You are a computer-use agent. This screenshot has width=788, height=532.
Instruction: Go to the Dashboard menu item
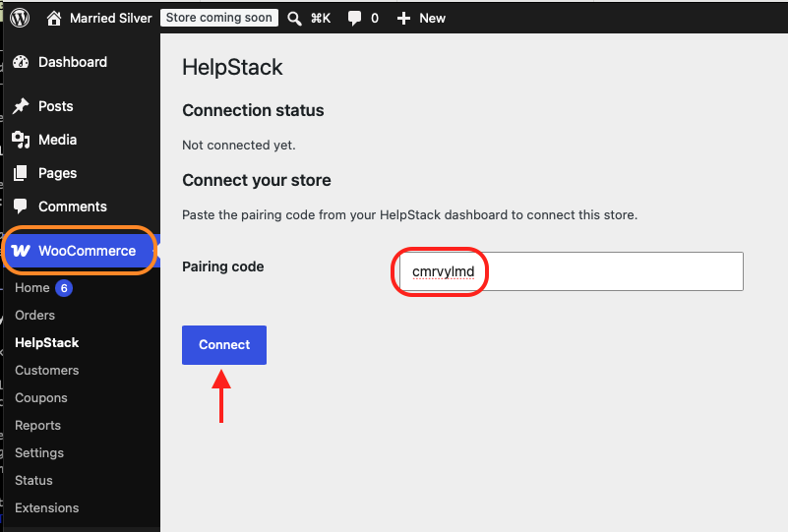point(73,62)
